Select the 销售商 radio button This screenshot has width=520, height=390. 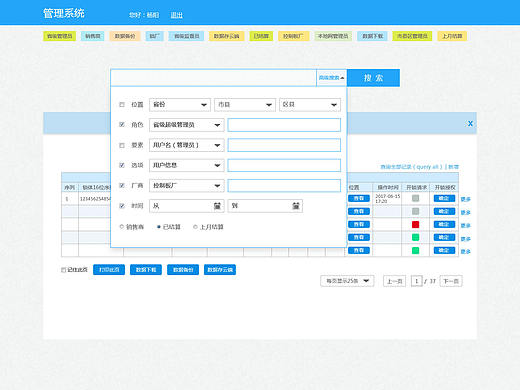pos(122,227)
